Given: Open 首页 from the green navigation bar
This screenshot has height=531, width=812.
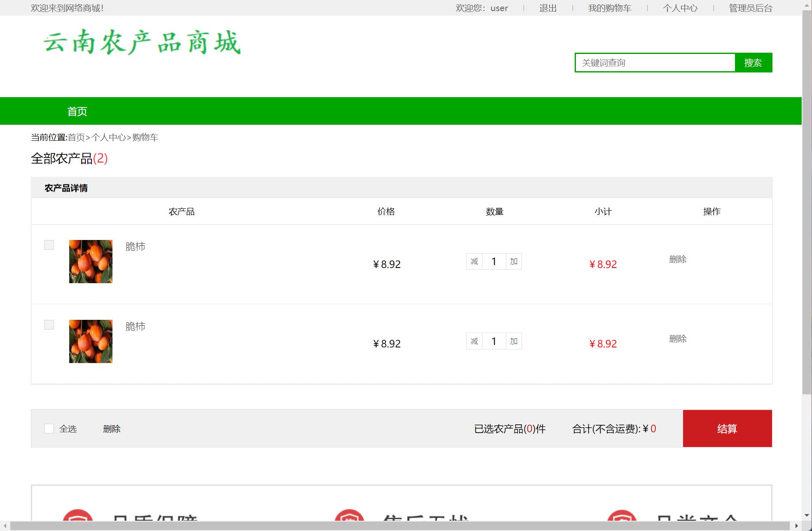Looking at the screenshot, I should pyautogui.click(x=77, y=111).
